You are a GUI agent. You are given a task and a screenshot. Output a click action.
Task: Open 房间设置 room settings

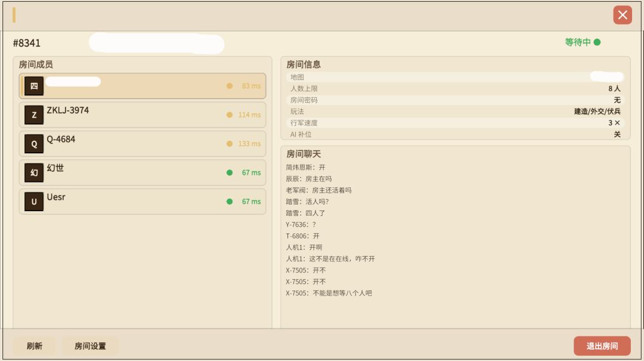tap(90, 346)
